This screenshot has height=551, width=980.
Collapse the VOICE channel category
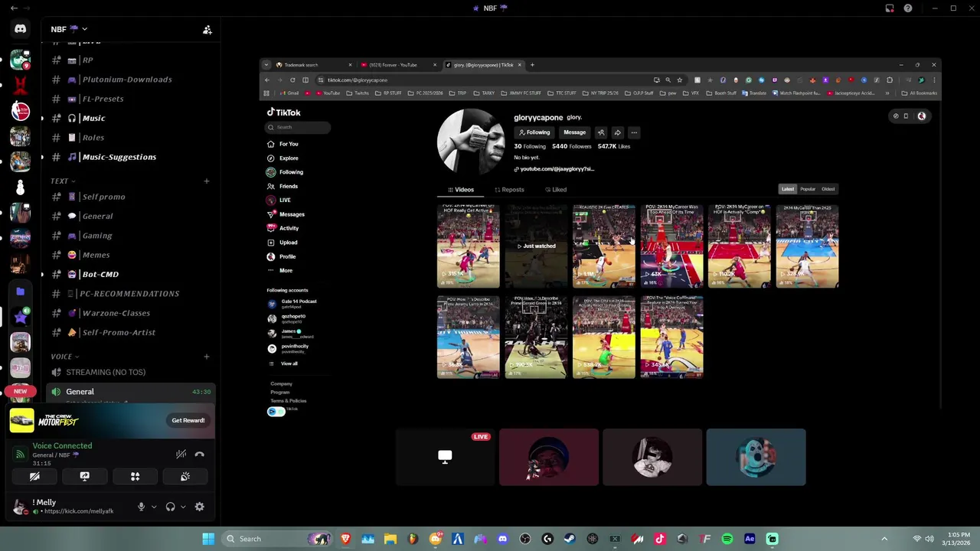(x=64, y=357)
